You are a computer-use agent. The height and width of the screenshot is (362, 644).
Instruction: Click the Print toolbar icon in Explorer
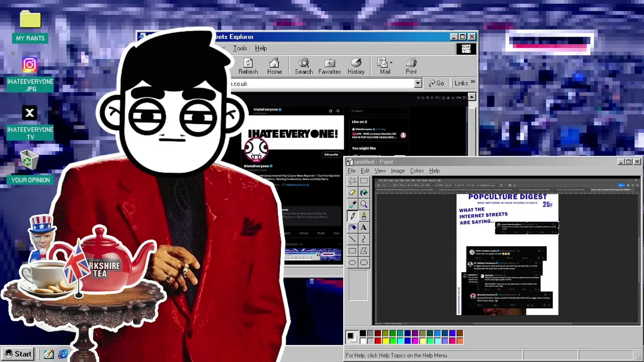coord(411,66)
